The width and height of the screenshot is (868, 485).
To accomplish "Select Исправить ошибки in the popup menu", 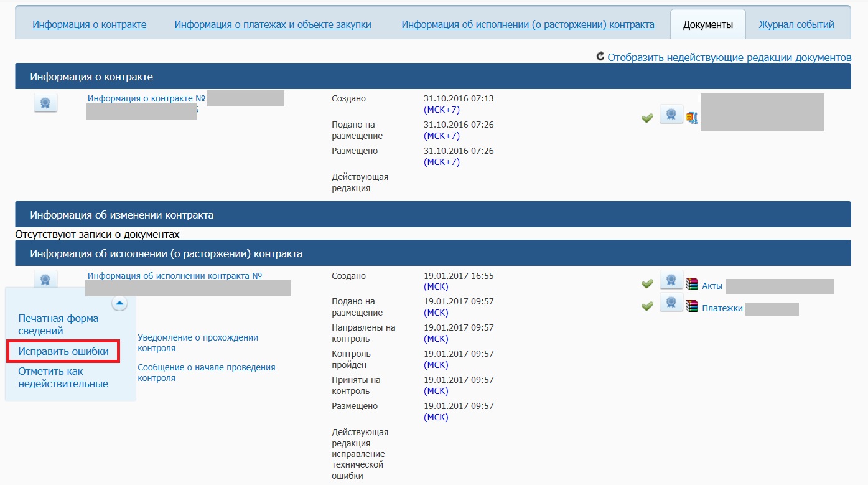I will pyautogui.click(x=63, y=351).
